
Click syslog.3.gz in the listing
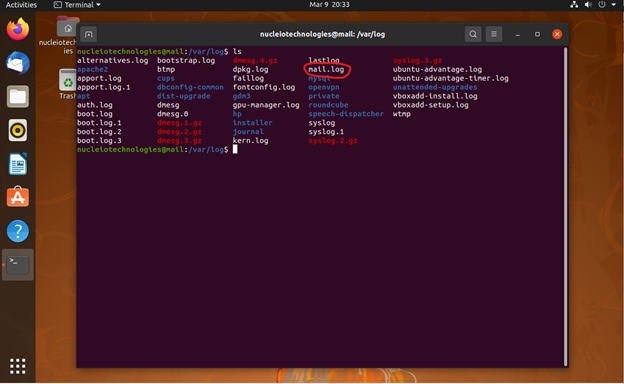[417, 60]
